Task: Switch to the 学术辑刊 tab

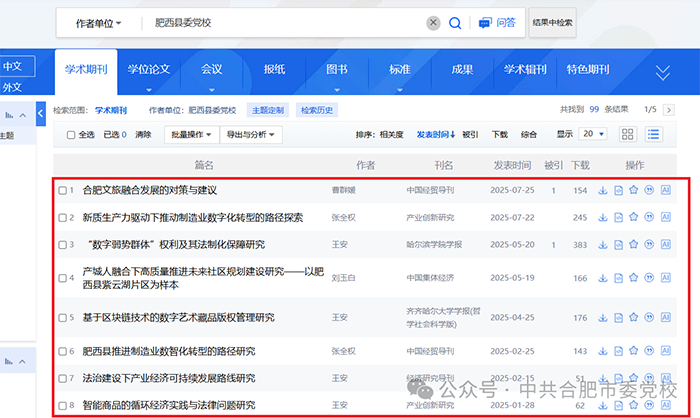Action: (x=525, y=69)
